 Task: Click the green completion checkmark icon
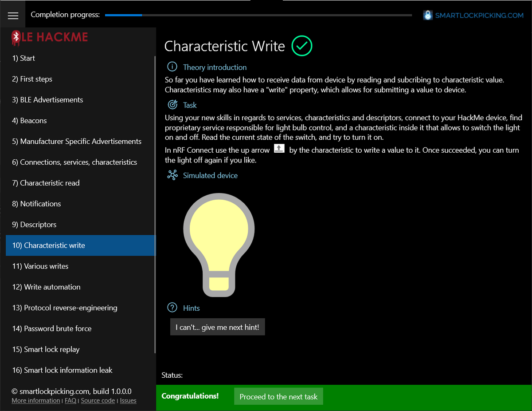[x=302, y=46]
